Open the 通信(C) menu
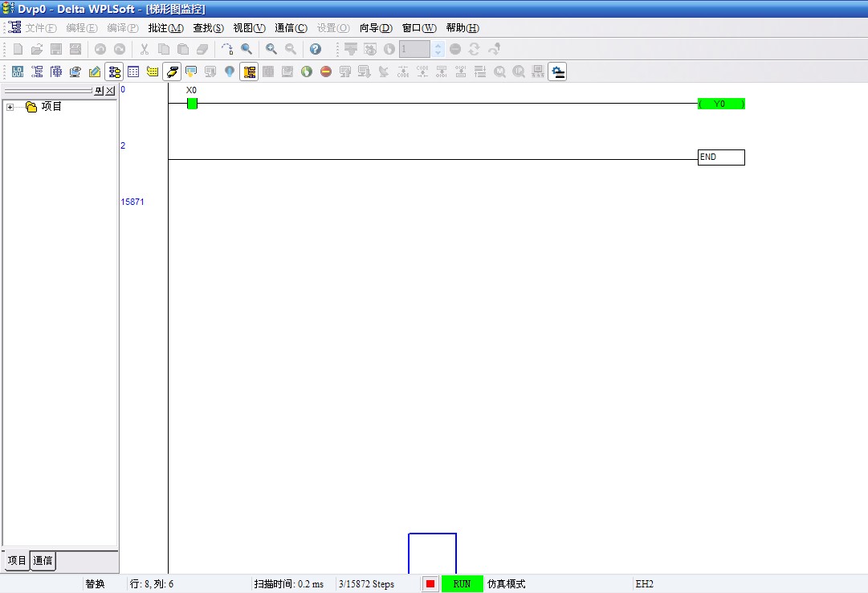Image resolution: width=868 pixels, height=593 pixels. pos(291,27)
